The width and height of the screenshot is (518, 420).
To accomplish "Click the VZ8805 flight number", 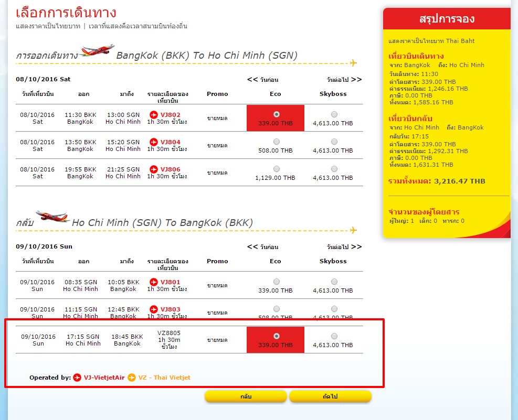I will click(x=169, y=333).
